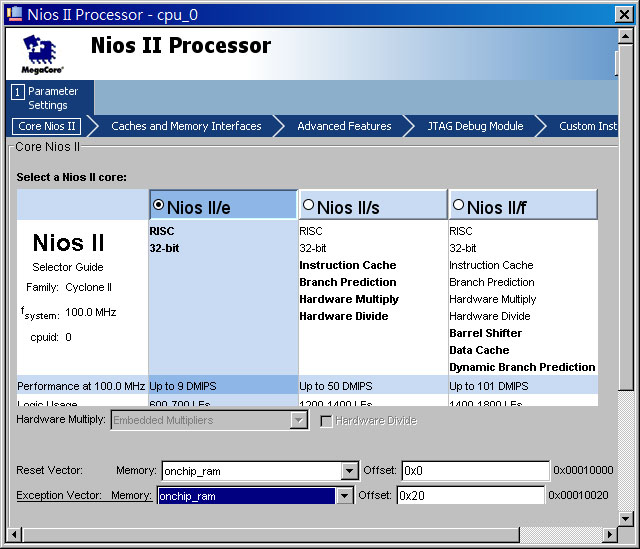
Task: Click the Exception Vector Offset field
Action: (471, 496)
